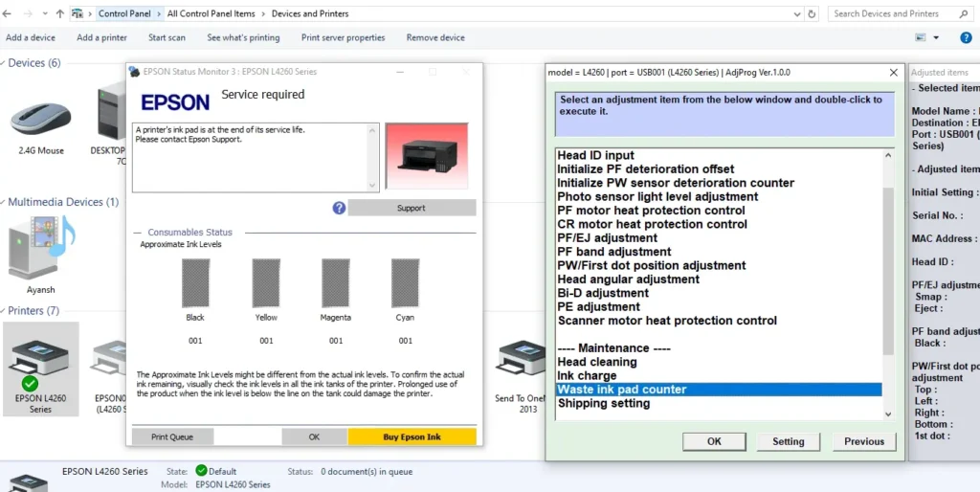Click Start scan in the toolbar
This screenshot has height=492, width=980.
(x=167, y=37)
